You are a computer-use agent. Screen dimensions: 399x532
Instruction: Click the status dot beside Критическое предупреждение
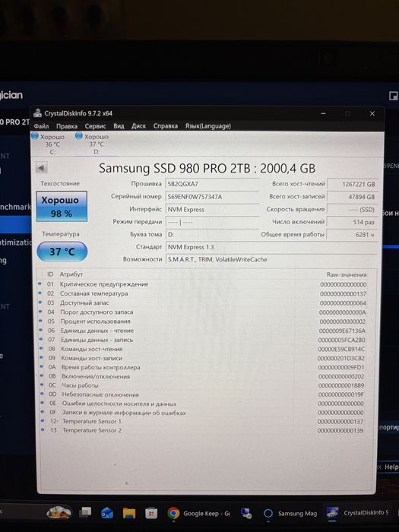40,283
